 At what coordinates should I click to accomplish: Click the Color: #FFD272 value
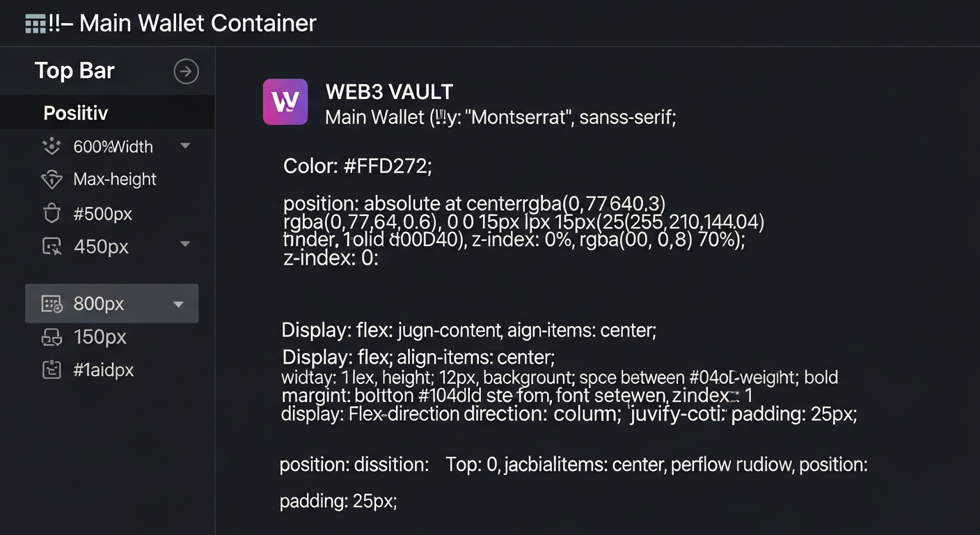click(x=357, y=166)
